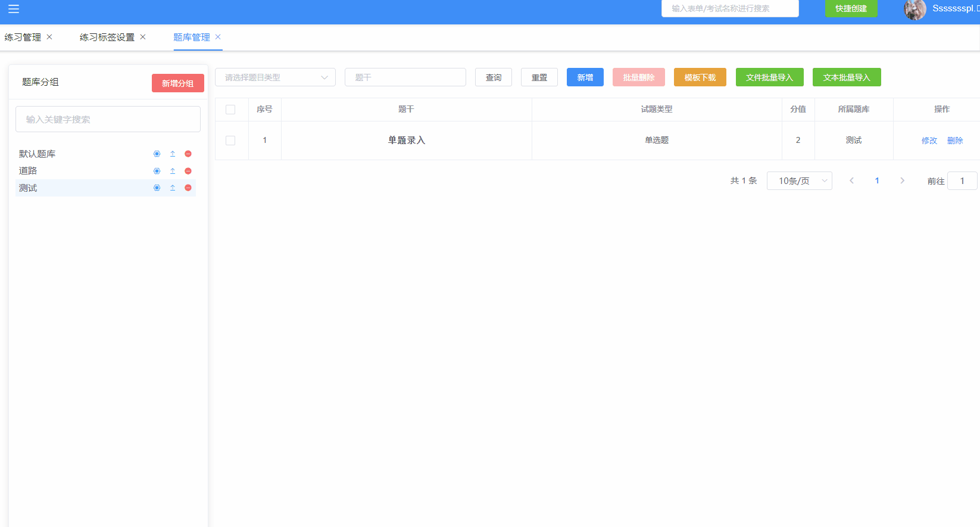
Task: Click the username Ssssssspl text
Action: coord(956,8)
